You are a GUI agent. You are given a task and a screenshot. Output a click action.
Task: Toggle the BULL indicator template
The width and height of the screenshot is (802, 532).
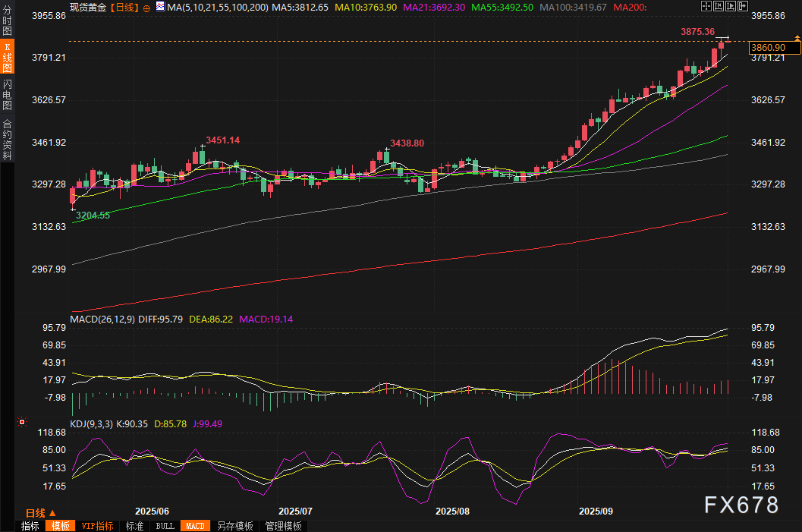(x=165, y=526)
